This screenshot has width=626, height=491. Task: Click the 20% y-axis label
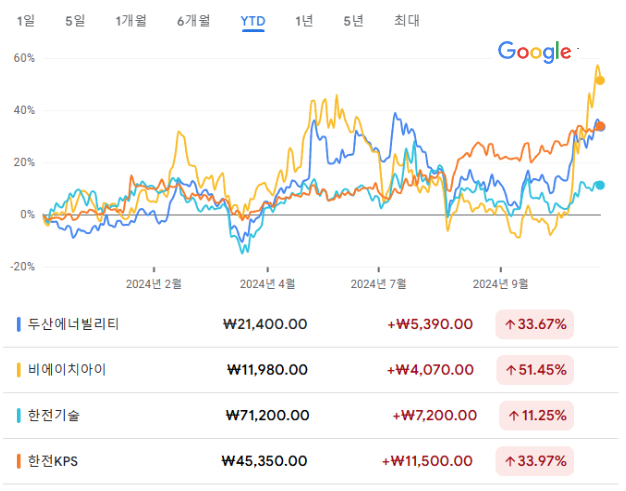pos(24,162)
